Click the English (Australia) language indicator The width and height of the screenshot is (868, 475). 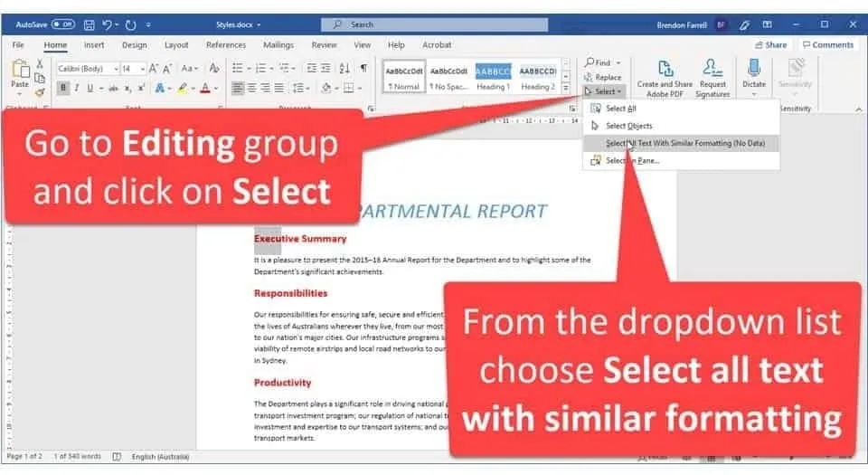click(x=161, y=457)
